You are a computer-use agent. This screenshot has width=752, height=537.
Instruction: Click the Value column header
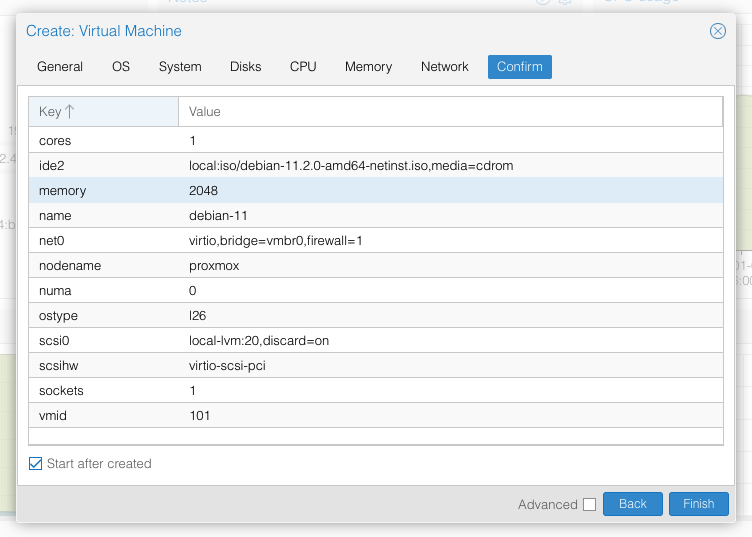pyautogui.click(x=450, y=112)
